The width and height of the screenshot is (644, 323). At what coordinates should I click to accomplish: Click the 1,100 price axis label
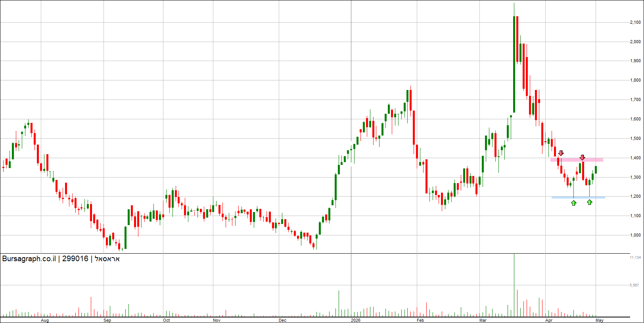(635, 216)
